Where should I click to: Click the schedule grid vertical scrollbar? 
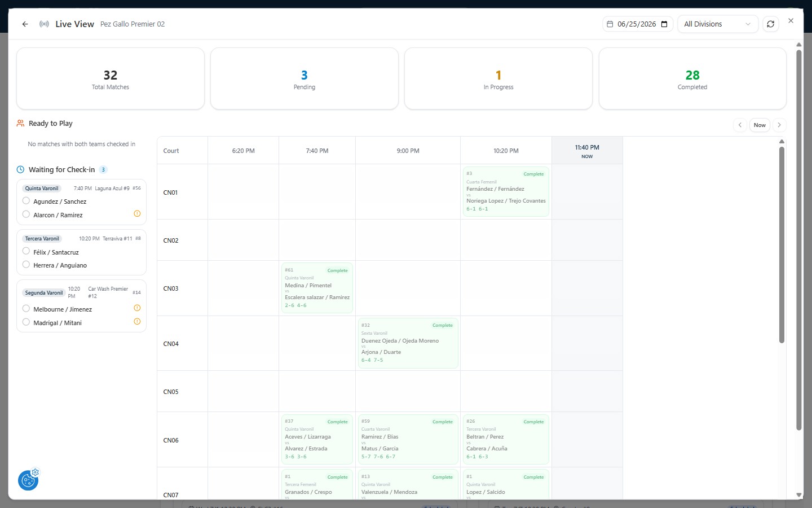[782, 244]
